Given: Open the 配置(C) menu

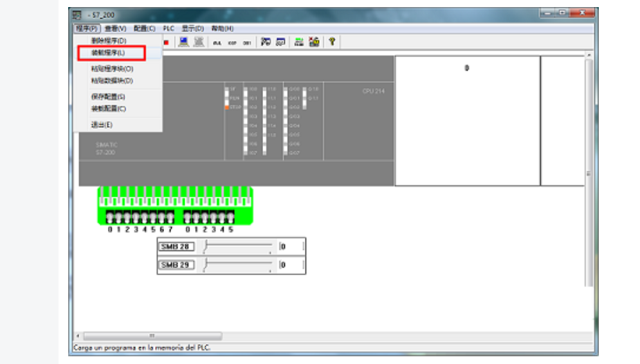Looking at the screenshot, I should coord(145,28).
